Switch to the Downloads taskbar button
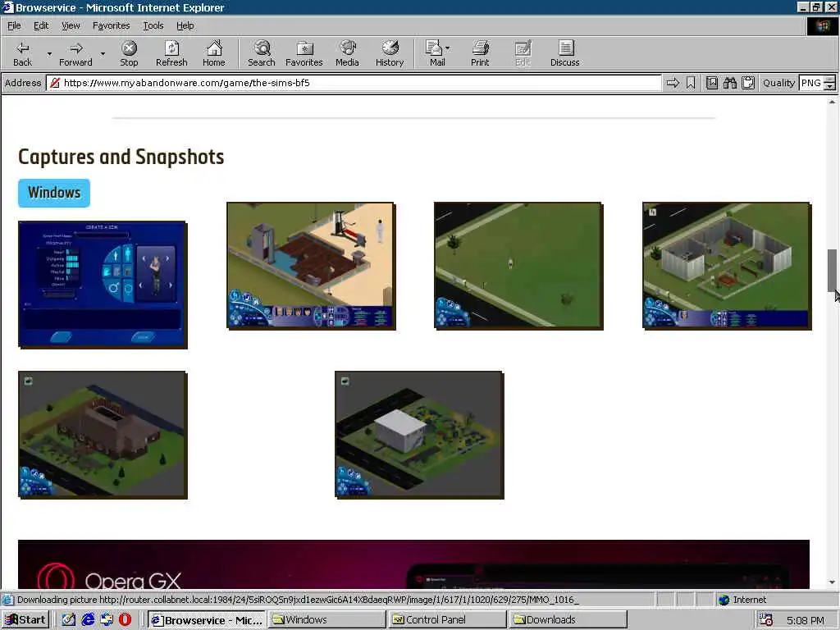Image resolution: width=840 pixels, height=630 pixels. [x=568, y=620]
